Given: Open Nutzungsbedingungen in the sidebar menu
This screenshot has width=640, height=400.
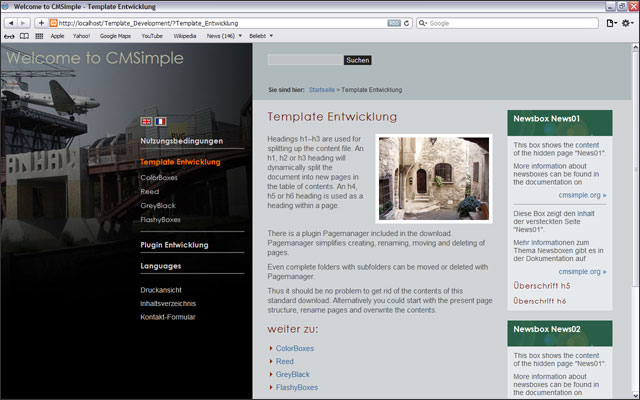Looking at the screenshot, I should tap(182, 141).
